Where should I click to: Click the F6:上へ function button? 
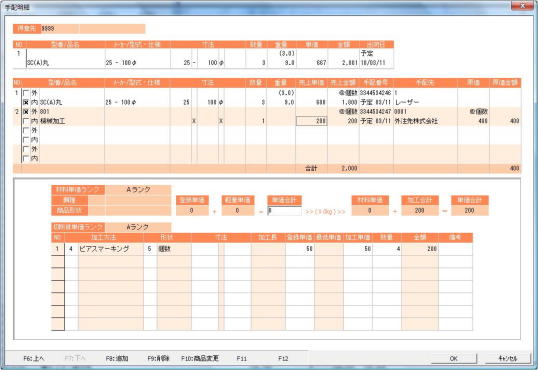point(34,358)
